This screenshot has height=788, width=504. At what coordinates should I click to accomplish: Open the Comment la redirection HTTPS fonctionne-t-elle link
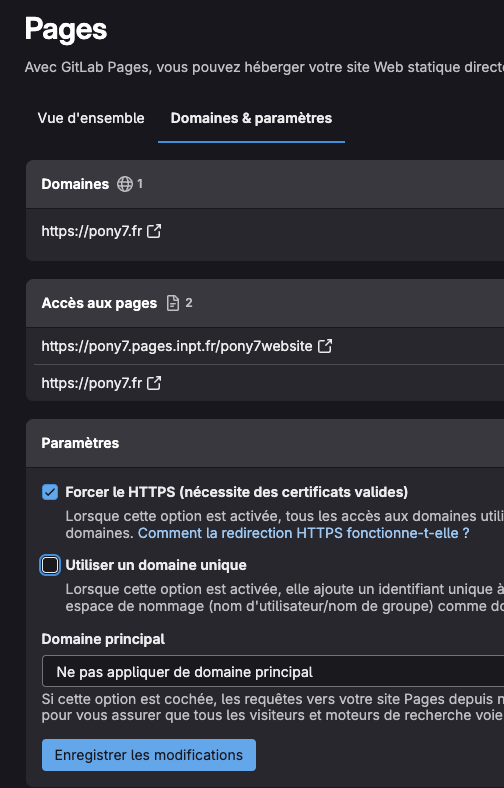(304, 533)
